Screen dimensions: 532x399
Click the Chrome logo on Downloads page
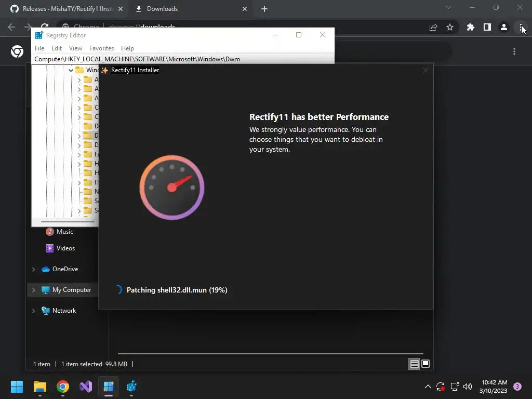pyautogui.click(x=17, y=51)
